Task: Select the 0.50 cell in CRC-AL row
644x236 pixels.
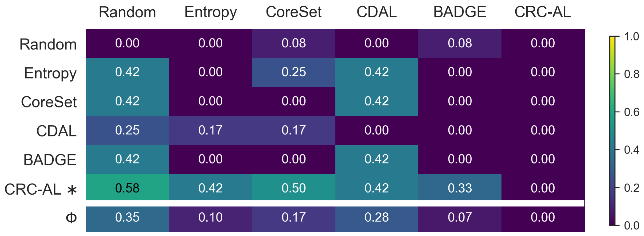Action: click(293, 188)
